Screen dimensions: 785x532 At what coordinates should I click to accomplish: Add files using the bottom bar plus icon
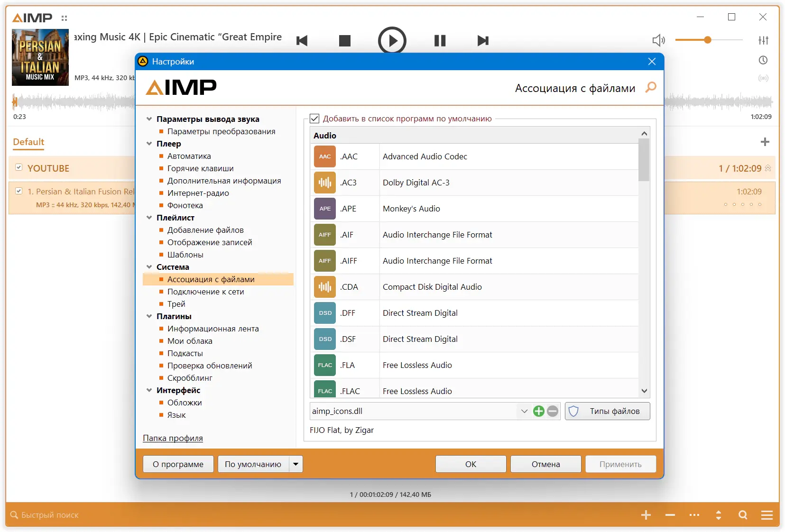point(646,515)
